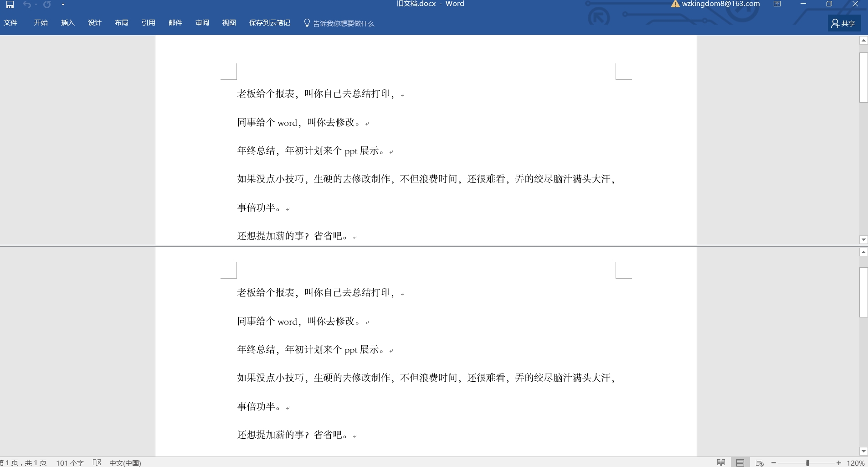Zoom out with the minus icon
The height and width of the screenshot is (467, 868).
pos(773,462)
